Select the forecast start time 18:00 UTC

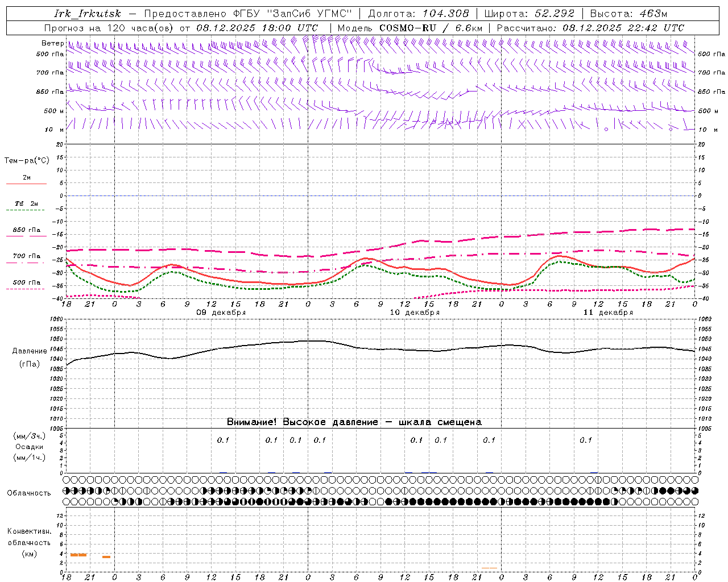290,28
